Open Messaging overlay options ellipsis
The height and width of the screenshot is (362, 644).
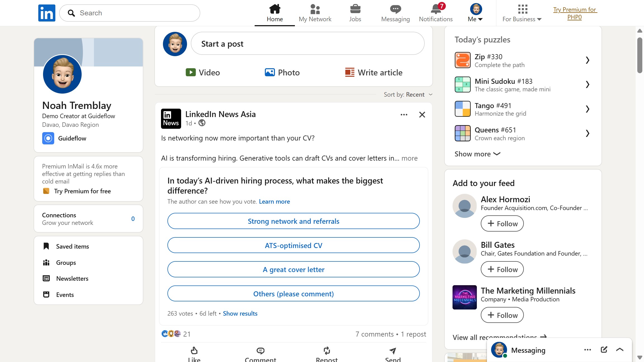(588, 350)
